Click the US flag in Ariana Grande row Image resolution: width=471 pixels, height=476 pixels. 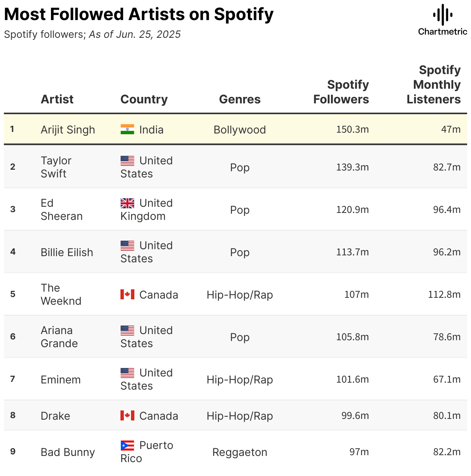tap(127, 330)
